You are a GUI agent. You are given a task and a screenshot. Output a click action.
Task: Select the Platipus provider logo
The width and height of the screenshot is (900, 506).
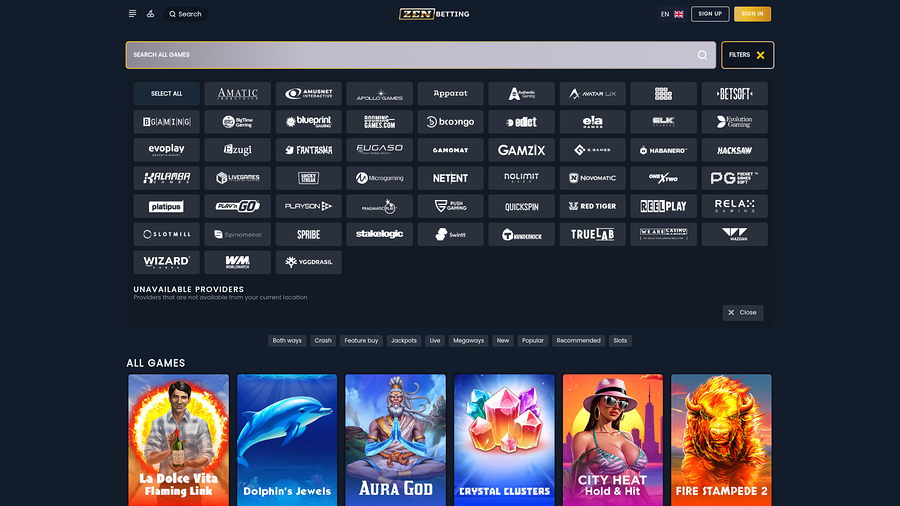click(166, 206)
